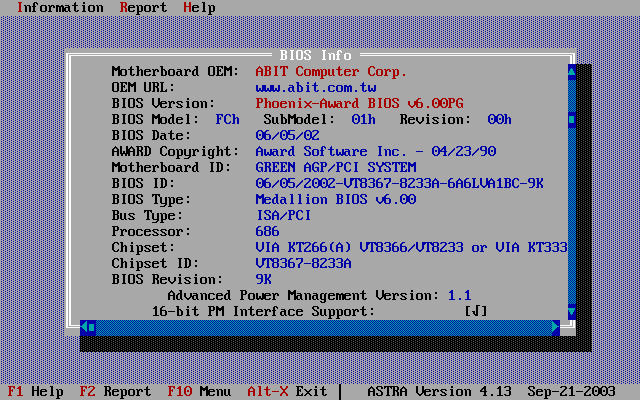Click the Advanced Power Management Version 1.1

tap(460, 296)
